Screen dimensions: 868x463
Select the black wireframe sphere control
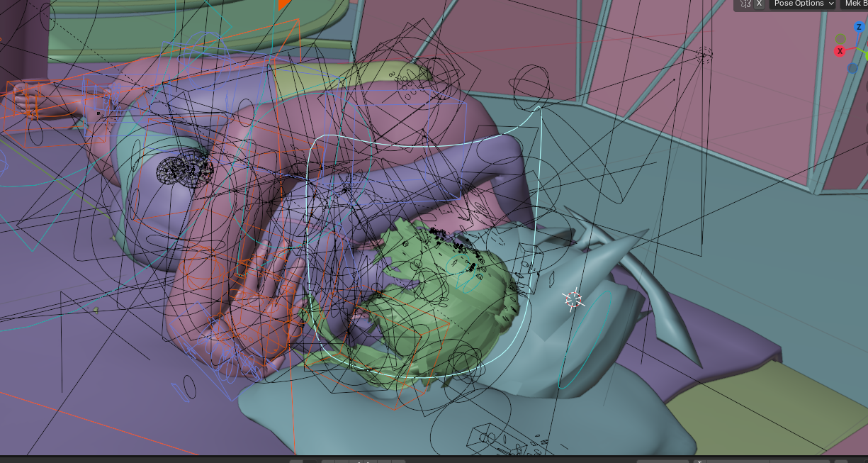184,170
